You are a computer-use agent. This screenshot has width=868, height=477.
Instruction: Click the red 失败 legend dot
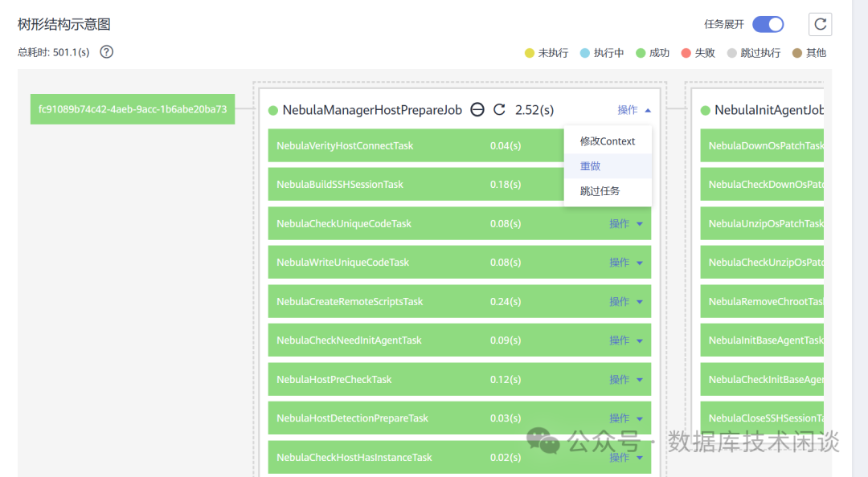click(686, 53)
